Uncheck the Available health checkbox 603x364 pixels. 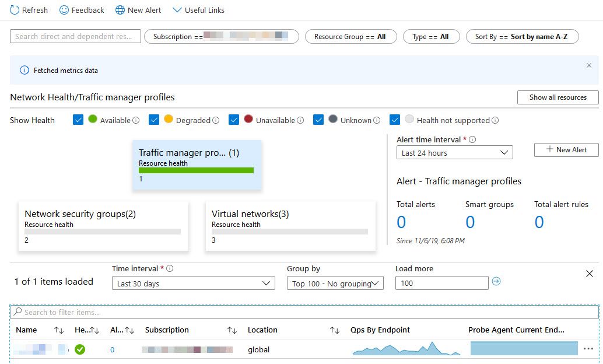(x=79, y=120)
